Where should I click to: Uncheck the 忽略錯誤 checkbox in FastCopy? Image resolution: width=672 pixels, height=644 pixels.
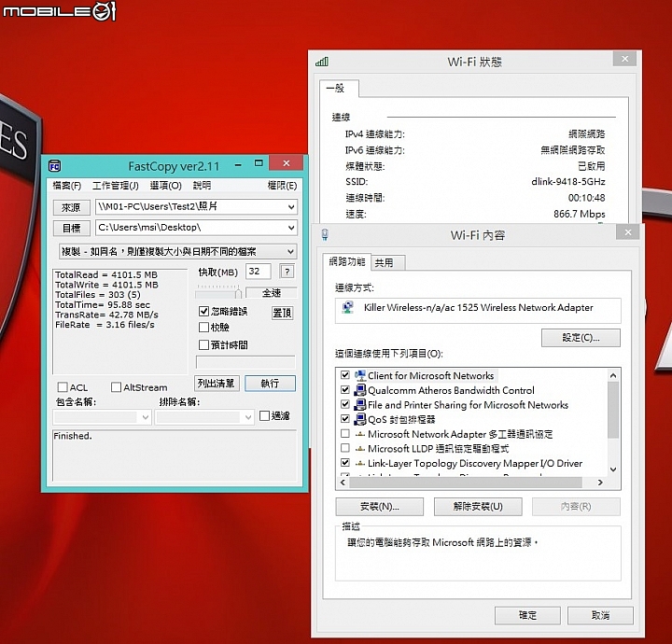point(204,311)
